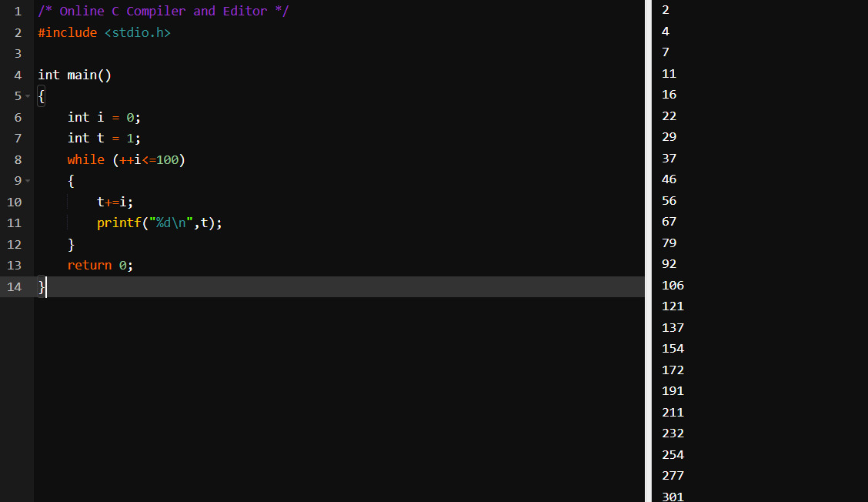Click line number 1 in the gutter
The image size is (868, 502).
pos(17,12)
